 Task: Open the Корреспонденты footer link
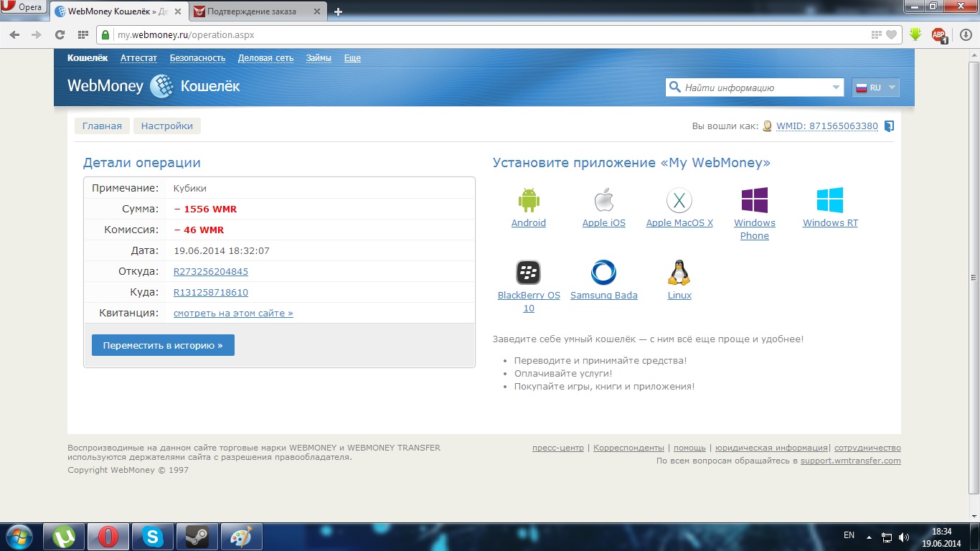click(x=628, y=448)
